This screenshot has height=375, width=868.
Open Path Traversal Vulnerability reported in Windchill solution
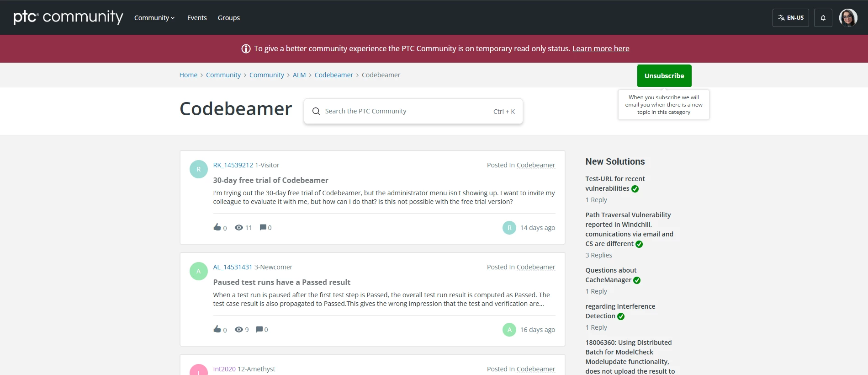pos(630,229)
